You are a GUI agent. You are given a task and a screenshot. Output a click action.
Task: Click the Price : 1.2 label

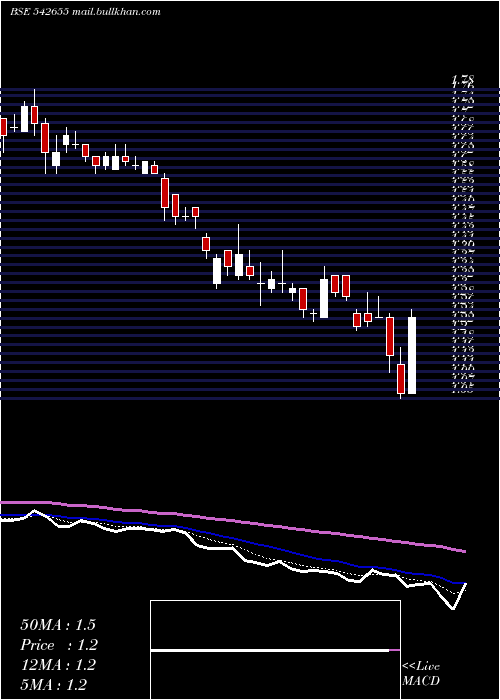click(59, 645)
